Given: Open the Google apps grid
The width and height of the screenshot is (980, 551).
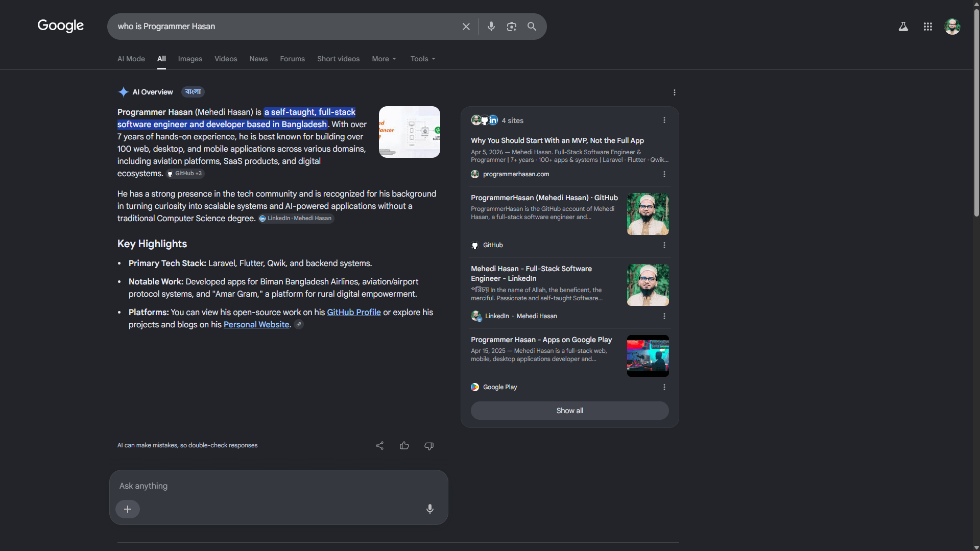Looking at the screenshot, I should click(927, 27).
